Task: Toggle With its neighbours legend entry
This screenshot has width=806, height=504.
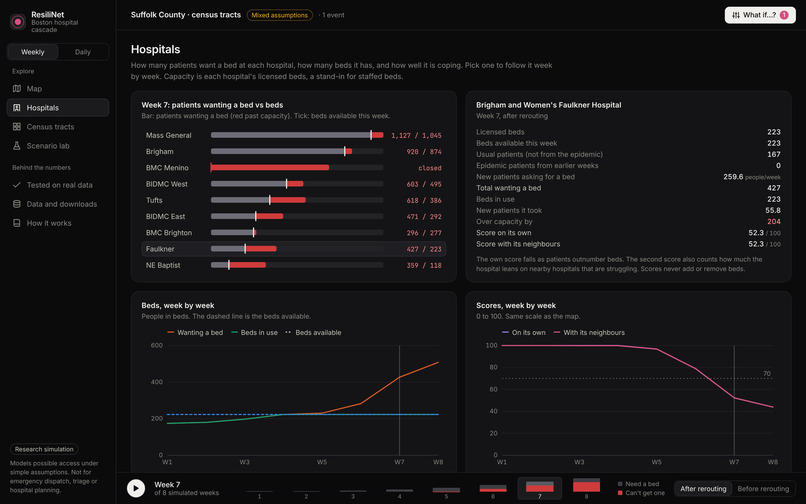Action: 589,333
